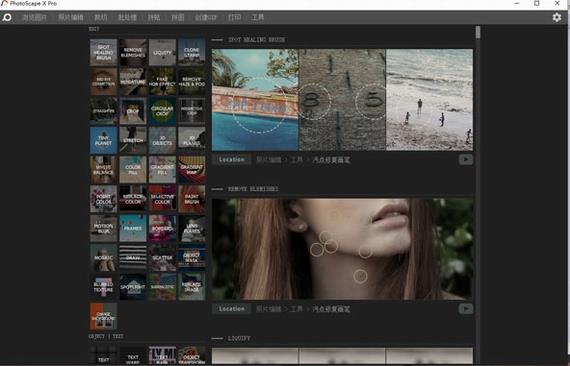Click the vertical scrollbar thumb
This screenshot has width=570, height=366.
[478, 32]
